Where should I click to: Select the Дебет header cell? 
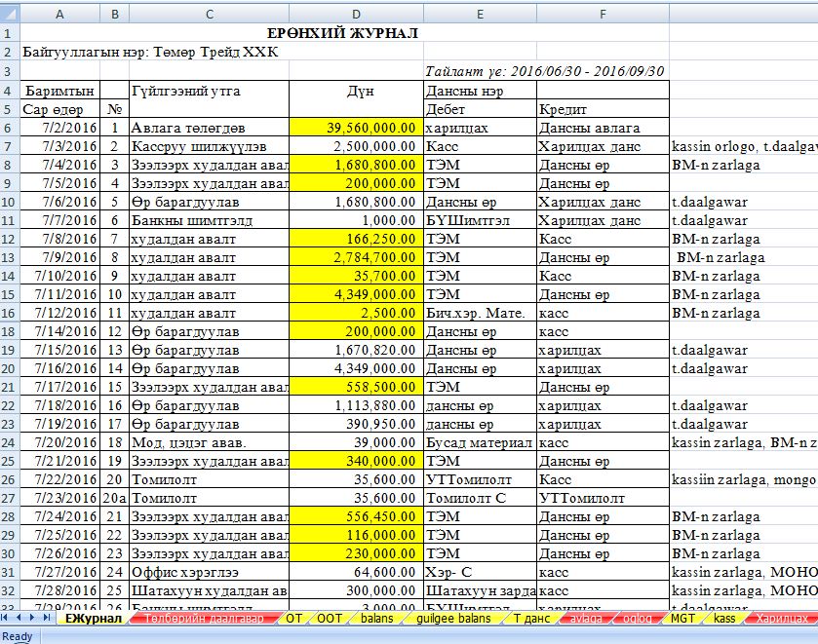(480, 108)
